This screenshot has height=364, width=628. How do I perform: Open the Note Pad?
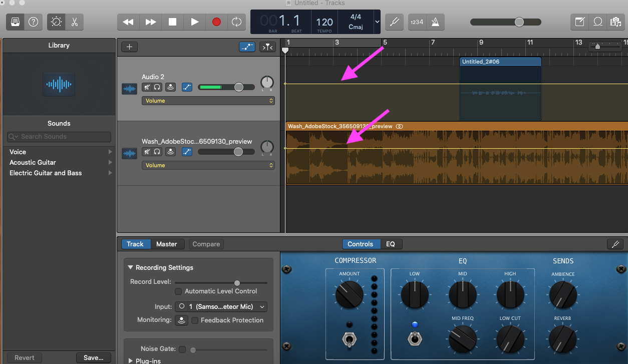[x=580, y=22]
